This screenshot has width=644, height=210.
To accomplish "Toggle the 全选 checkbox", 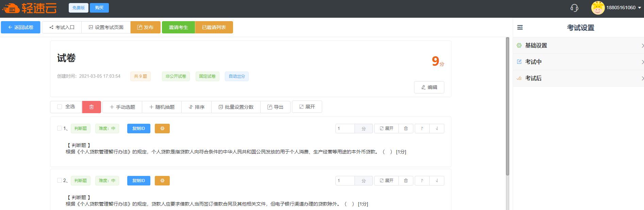I will point(60,107).
